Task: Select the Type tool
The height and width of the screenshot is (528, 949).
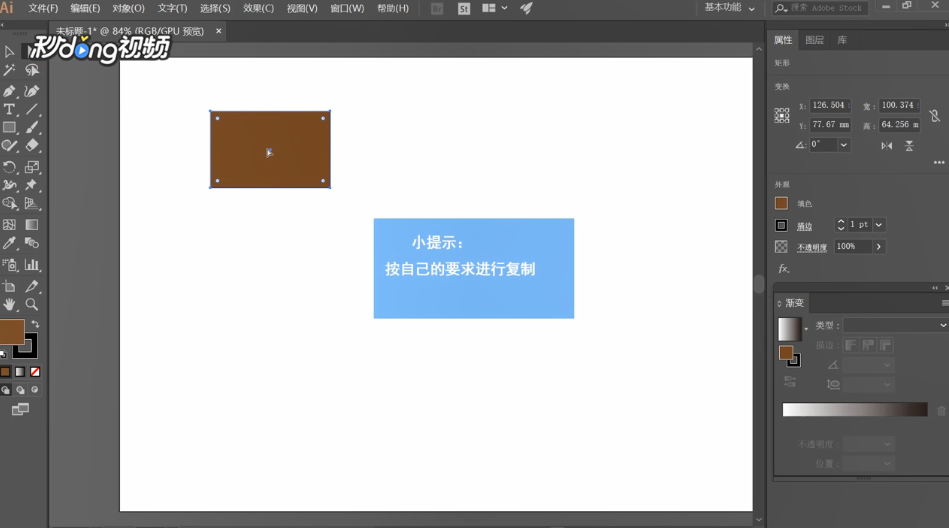Action: point(9,110)
